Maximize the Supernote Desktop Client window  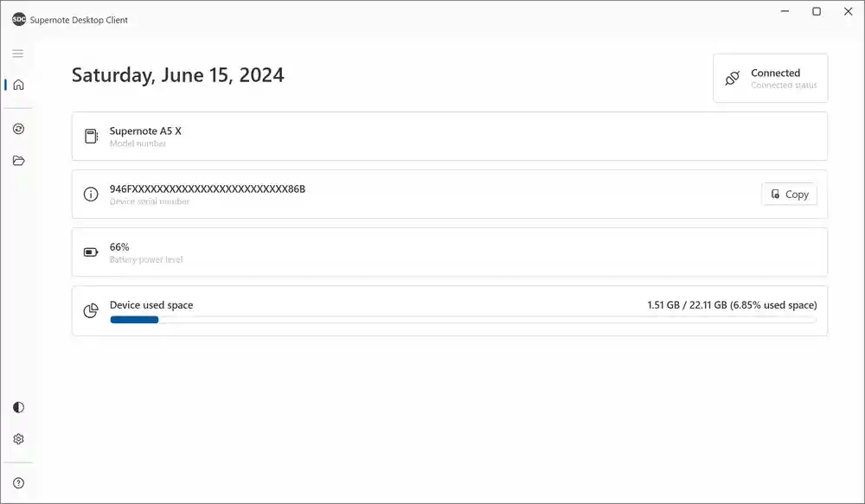[817, 12]
